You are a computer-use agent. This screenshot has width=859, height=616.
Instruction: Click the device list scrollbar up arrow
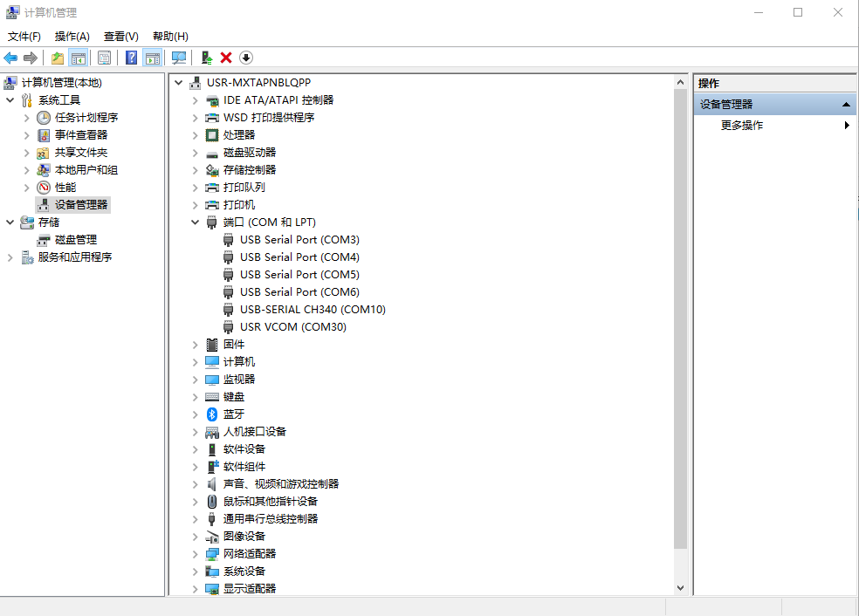[680, 82]
